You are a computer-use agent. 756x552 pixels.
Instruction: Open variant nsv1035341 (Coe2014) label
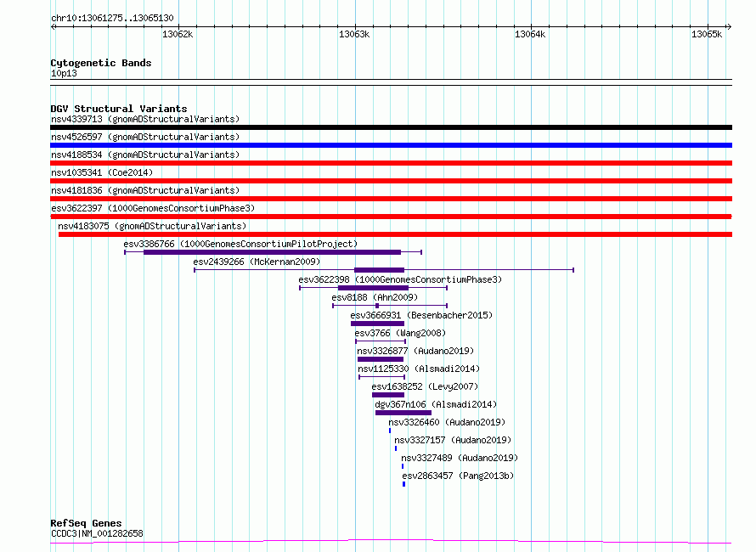102,172
